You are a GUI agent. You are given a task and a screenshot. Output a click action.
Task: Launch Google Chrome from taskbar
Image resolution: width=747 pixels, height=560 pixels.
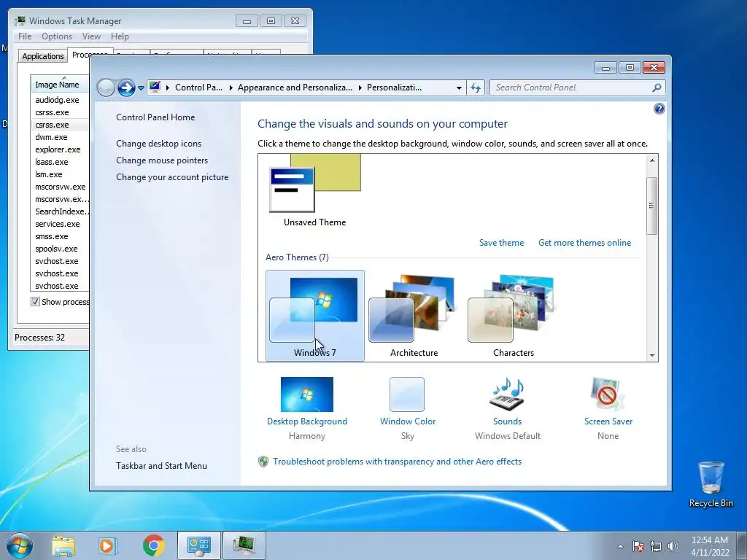153,545
